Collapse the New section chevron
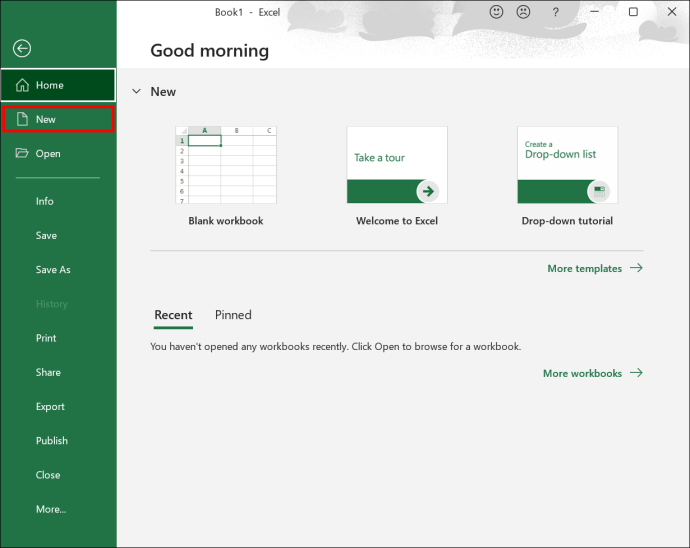This screenshot has height=548, width=690. 136,92
